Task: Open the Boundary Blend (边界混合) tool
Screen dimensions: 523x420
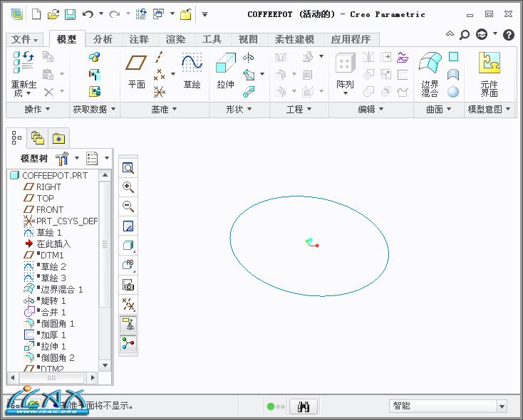Action: point(430,71)
